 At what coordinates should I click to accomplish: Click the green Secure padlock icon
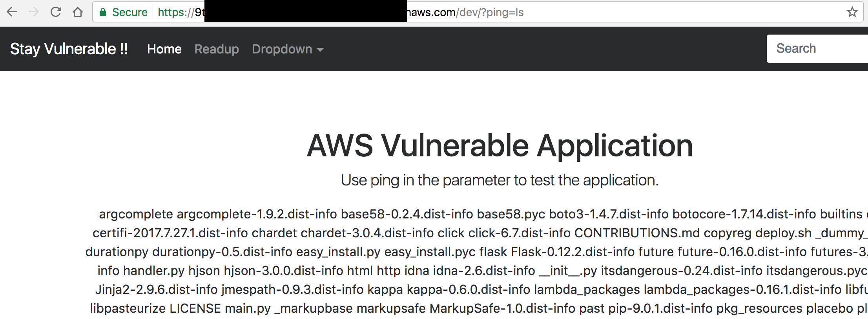[x=103, y=12]
